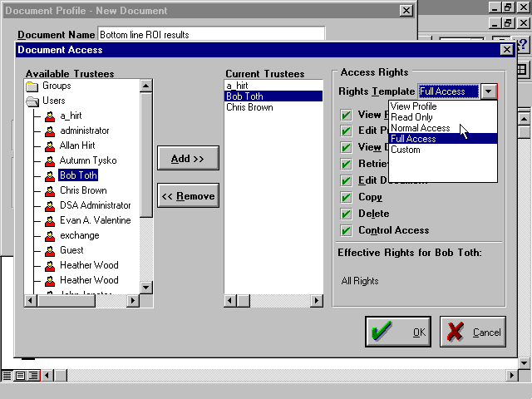Close the Document Access dialog

(506, 50)
